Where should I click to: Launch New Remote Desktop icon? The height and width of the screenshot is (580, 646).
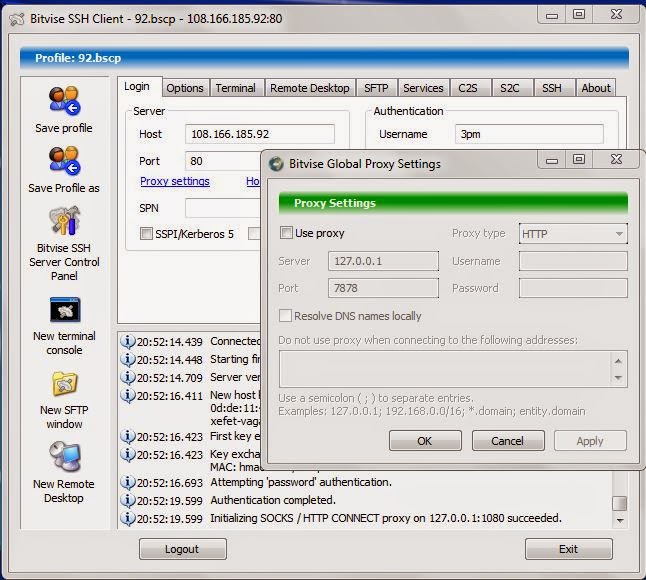[x=65, y=456]
